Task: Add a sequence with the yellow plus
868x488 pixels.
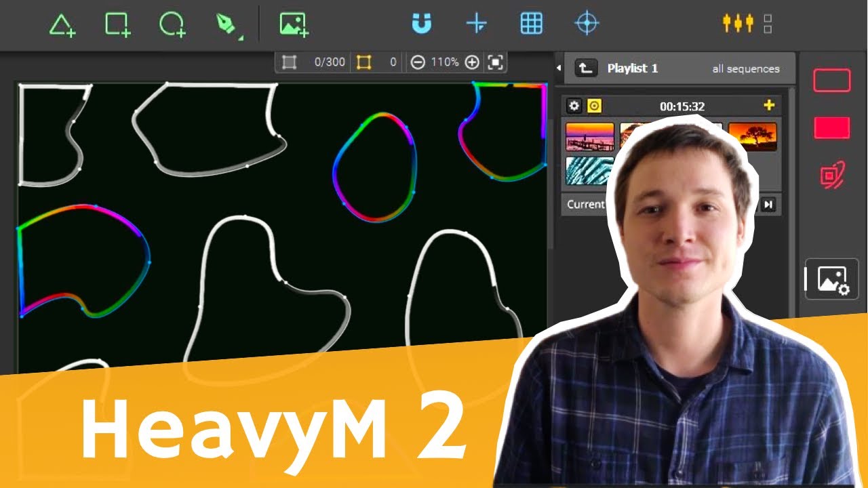Action: 769,105
